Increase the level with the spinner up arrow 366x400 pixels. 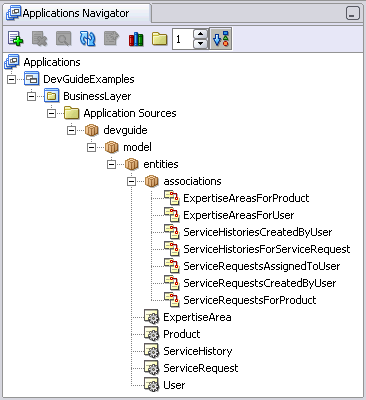tap(201, 34)
